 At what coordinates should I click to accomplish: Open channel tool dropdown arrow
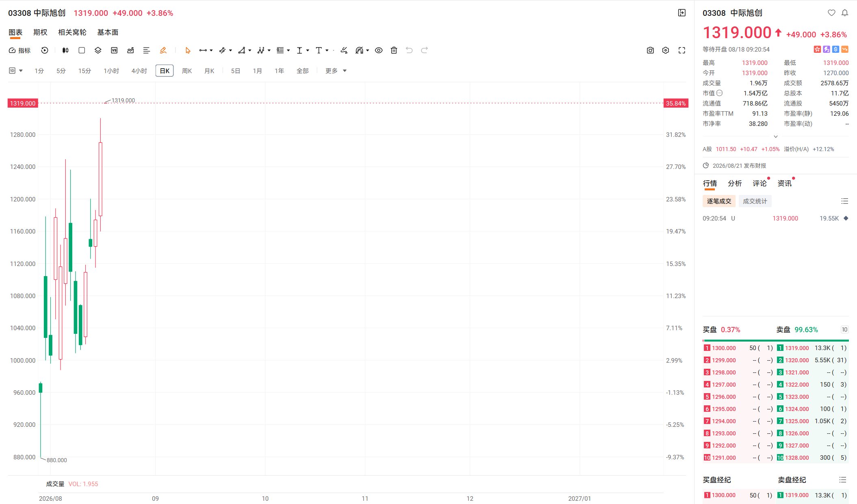[x=230, y=50]
